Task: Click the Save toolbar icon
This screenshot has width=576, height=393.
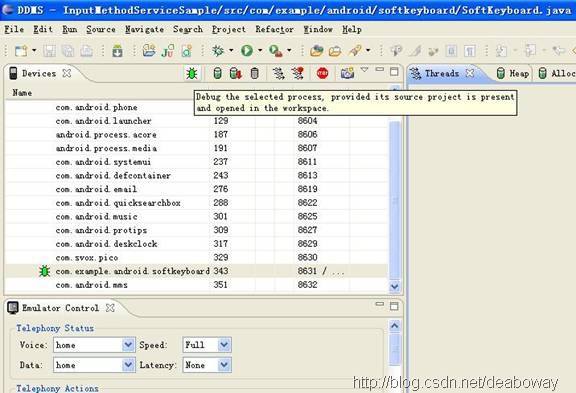Action: 50,51
